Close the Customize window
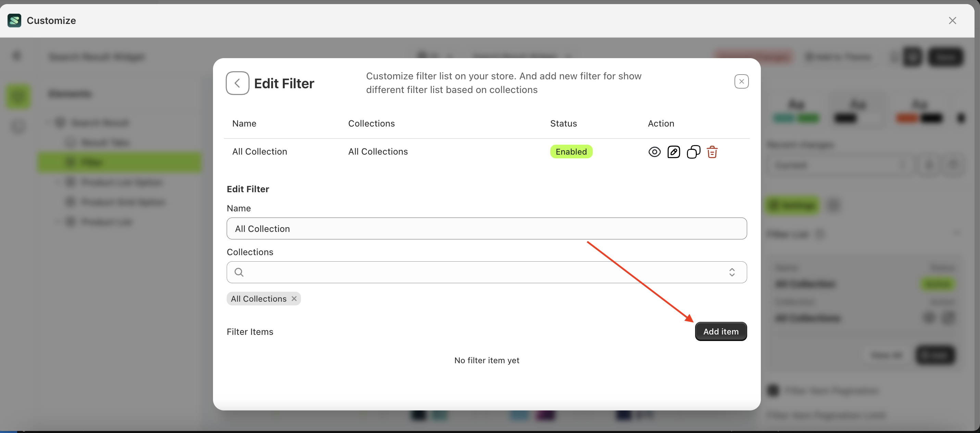Image resolution: width=980 pixels, height=433 pixels. 952,21
